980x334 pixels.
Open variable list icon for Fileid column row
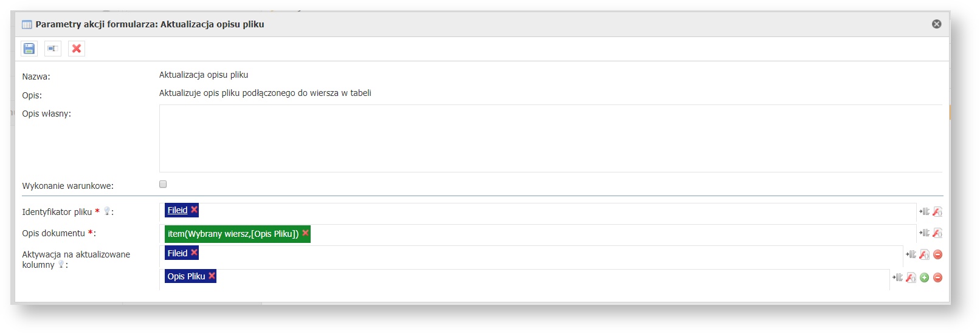[x=911, y=254]
